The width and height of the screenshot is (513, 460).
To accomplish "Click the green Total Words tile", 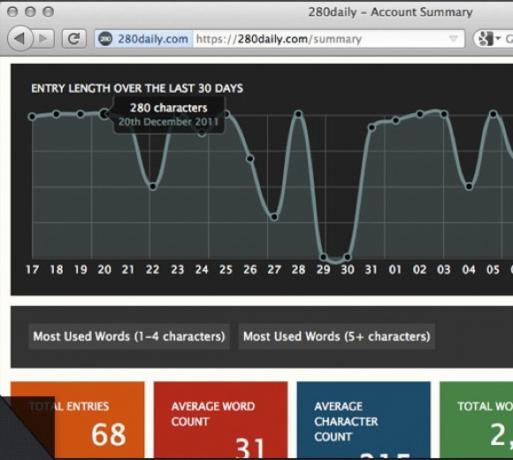I will point(476,420).
